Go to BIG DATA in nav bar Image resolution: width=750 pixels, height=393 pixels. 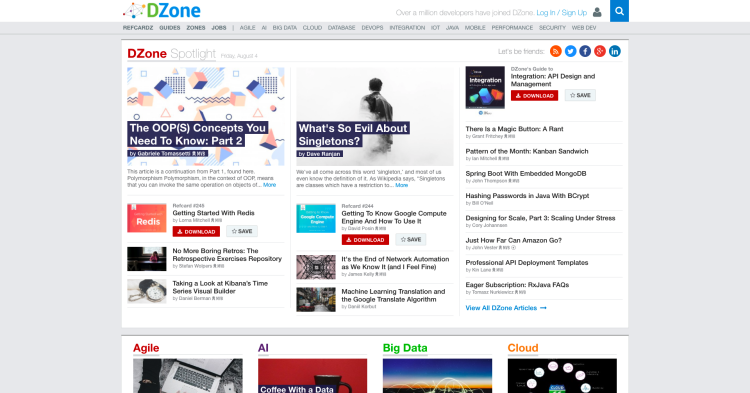click(x=285, y=28)
